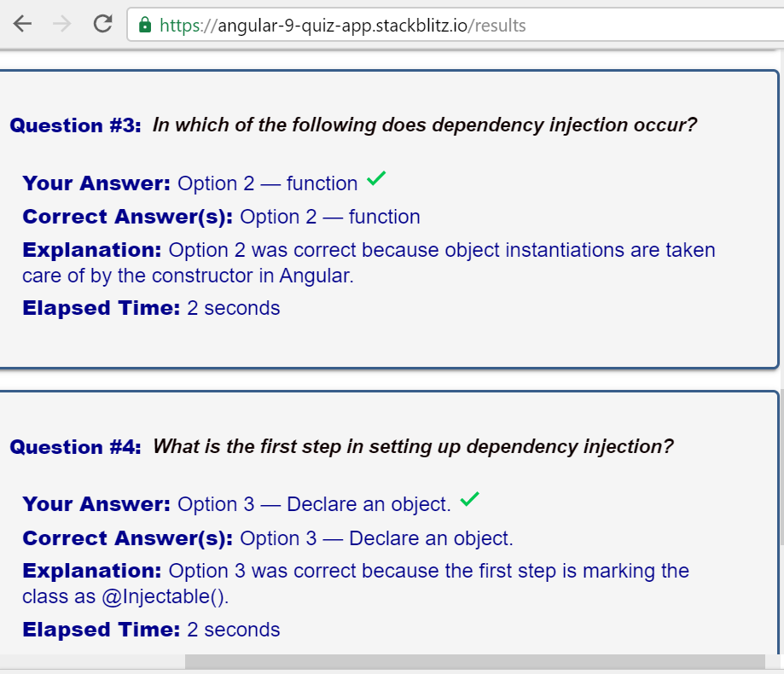Click 'Your Answer:' label in Question #3
Viewport: 784px width, 674px height.
[x=96, y=183]
